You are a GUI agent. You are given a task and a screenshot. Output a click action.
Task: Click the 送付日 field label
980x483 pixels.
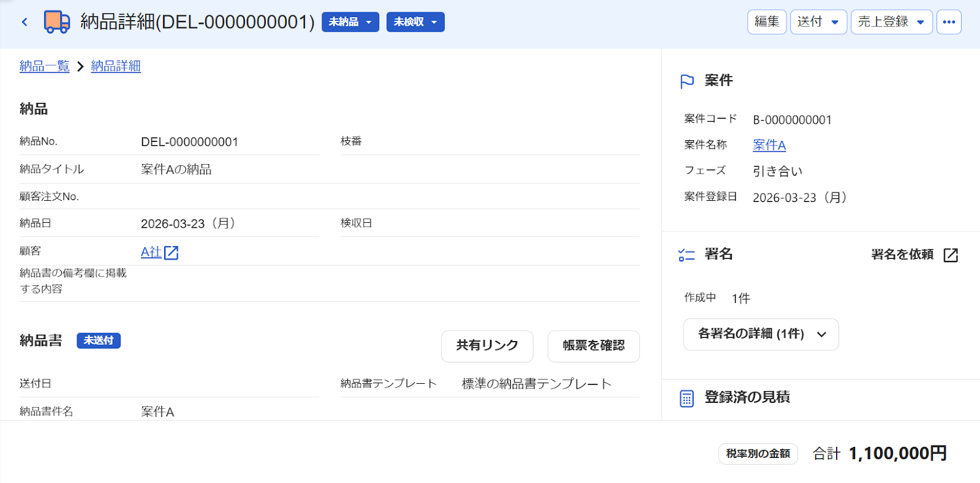click(36, 384)
